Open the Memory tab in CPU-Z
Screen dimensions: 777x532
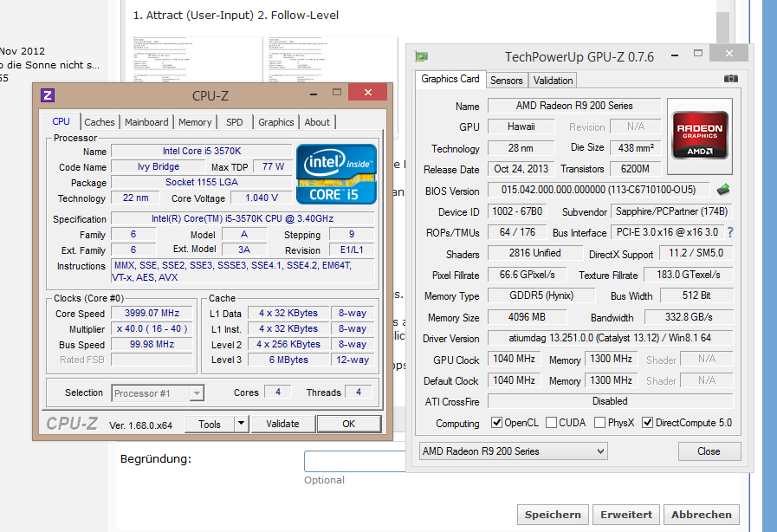click(x=195, y=122)
